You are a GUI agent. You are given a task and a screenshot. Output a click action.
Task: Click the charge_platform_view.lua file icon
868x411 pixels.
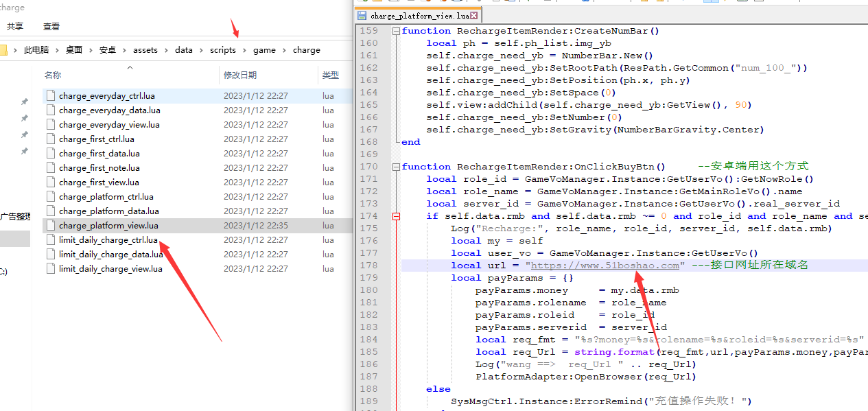pyautogui.click(x=51, y=226)
